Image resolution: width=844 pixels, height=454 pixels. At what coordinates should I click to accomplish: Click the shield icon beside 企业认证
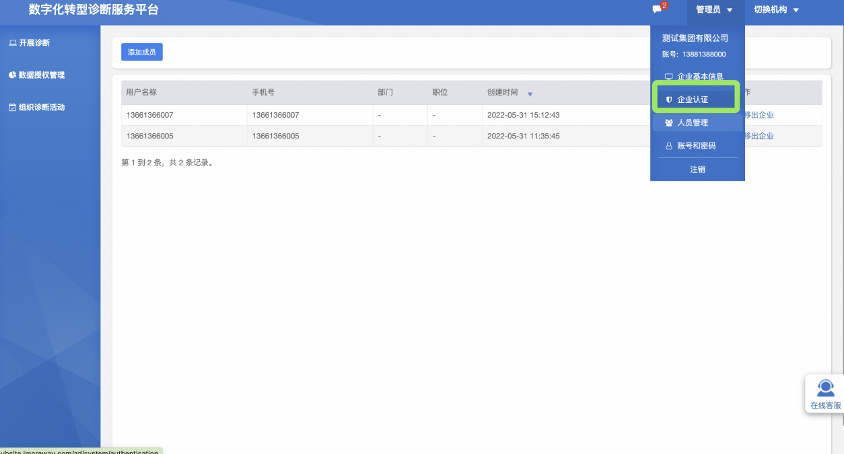(669, 100)
